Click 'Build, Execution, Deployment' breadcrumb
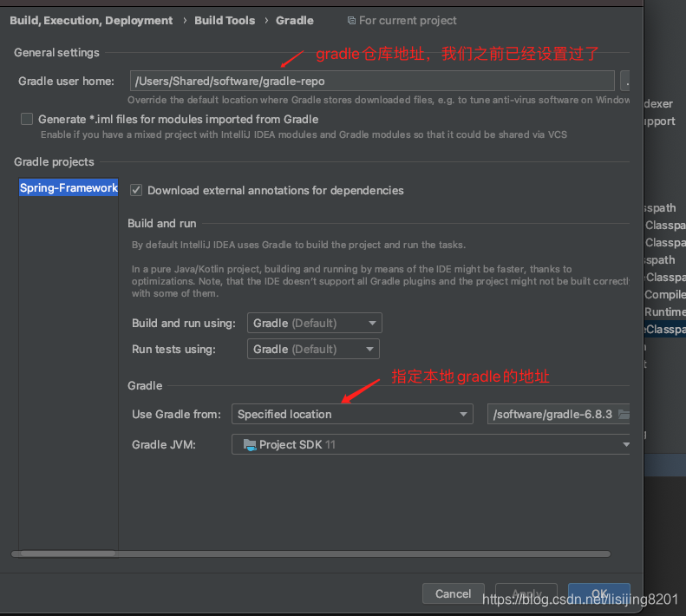The height and width of the screenshot is (616, 686). [91, 21]
